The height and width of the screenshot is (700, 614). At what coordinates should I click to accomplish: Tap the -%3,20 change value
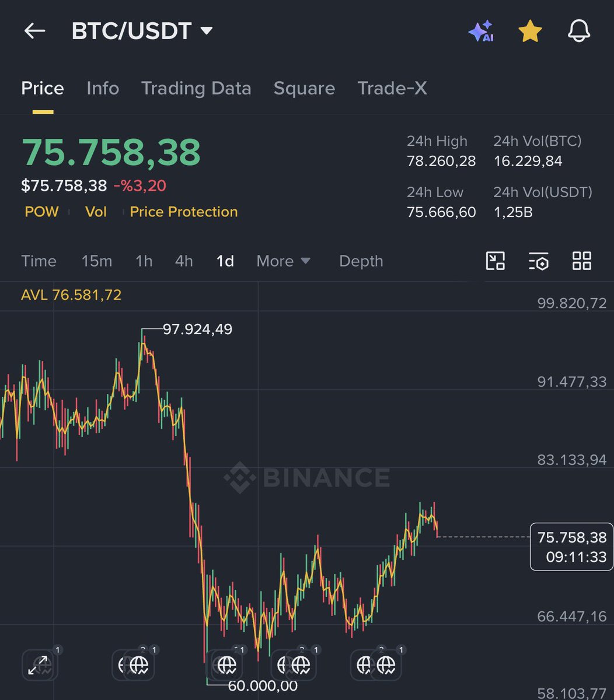coord(139,186)
